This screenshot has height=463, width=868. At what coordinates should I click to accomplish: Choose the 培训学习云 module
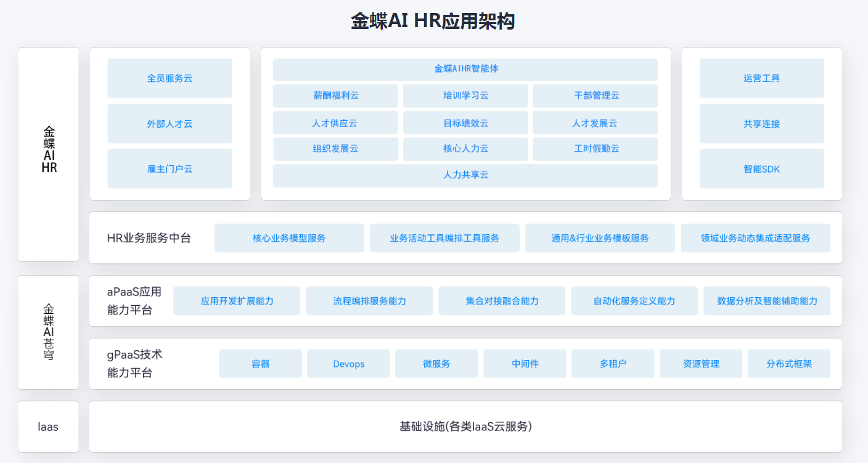465,96
